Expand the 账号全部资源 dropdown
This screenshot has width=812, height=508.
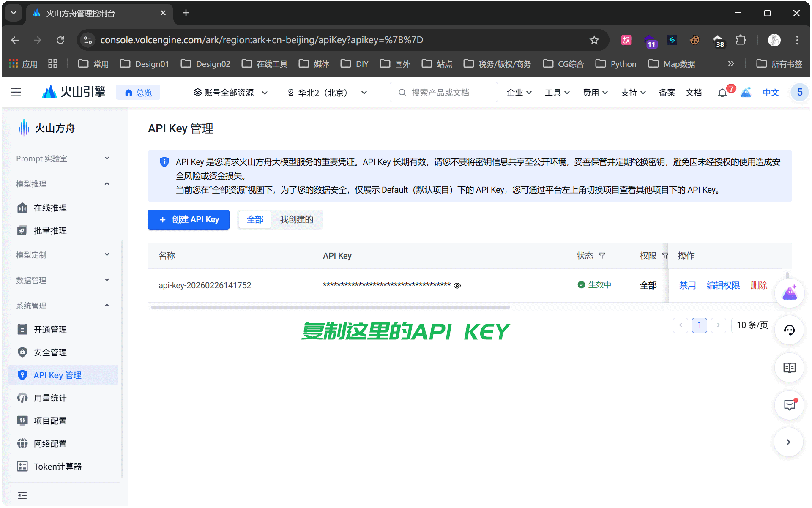(230, 92)
